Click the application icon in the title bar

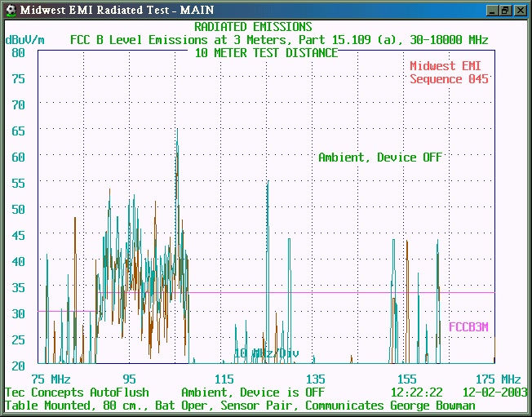click(11, 10)
